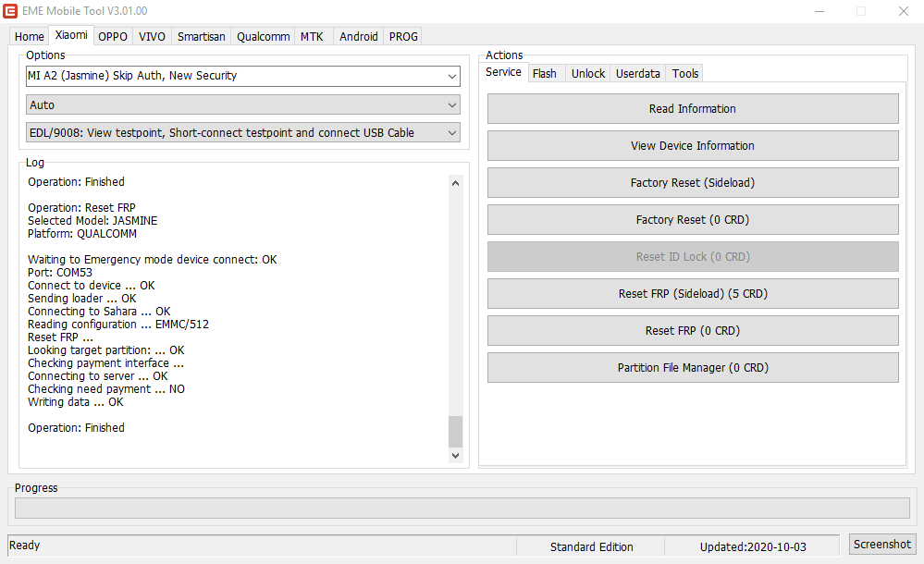Viewport: 924px width, 564px height.
Task: Click Reset FRP (0 CRD) button
Action: 693,331
